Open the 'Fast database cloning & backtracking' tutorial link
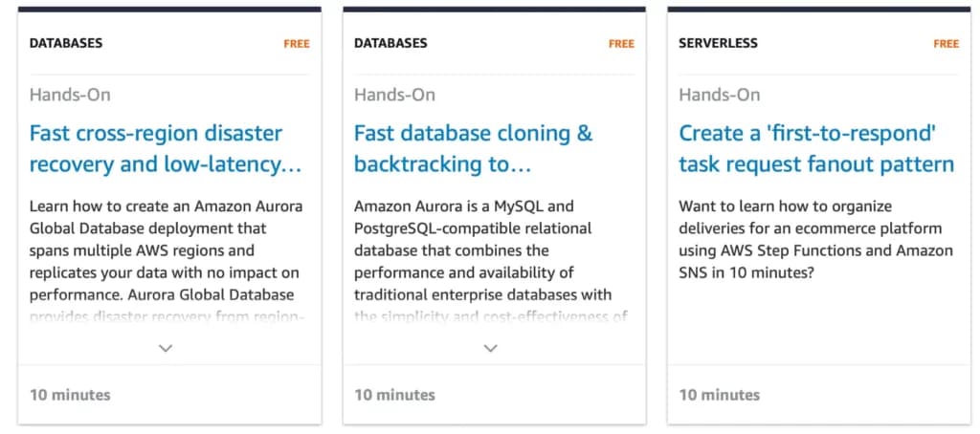Image resolution: width=980 pixels, height=434 pixels. tap(474, 148)
